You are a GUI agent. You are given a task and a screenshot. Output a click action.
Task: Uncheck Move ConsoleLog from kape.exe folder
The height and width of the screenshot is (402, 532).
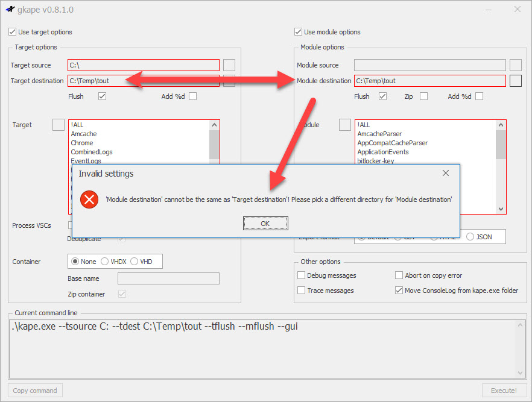click(x=399, y=290)
